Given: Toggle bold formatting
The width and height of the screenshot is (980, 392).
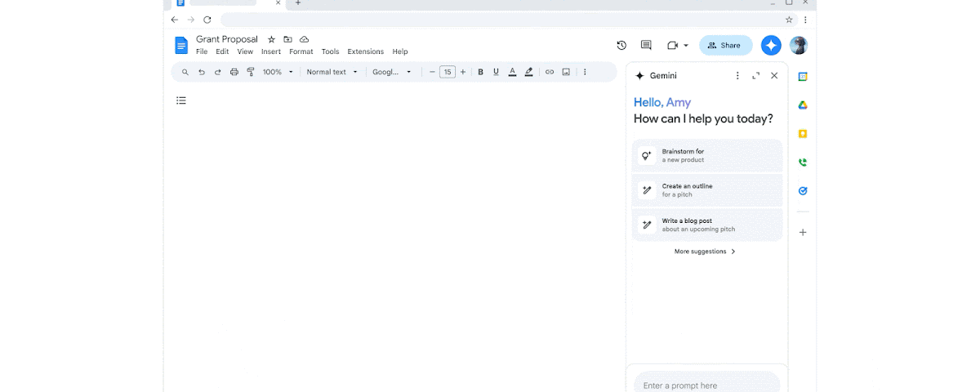Looking at the screenshot, I should 480,72.
